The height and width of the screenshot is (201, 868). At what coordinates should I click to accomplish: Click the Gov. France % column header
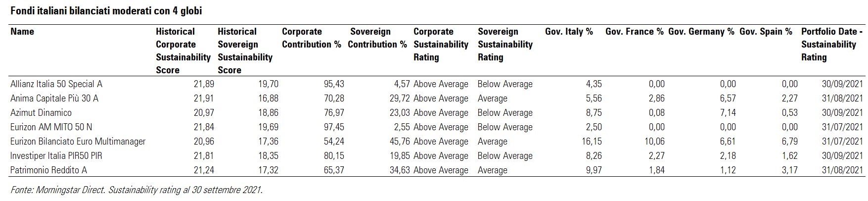[635, 32]
